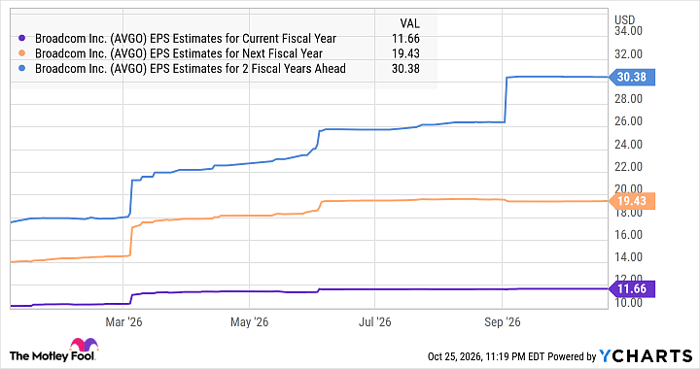Click the 24.00 y-axis label
Viewport: 700px width, 369px height.
pyautogui.click(x=629, y=144)
